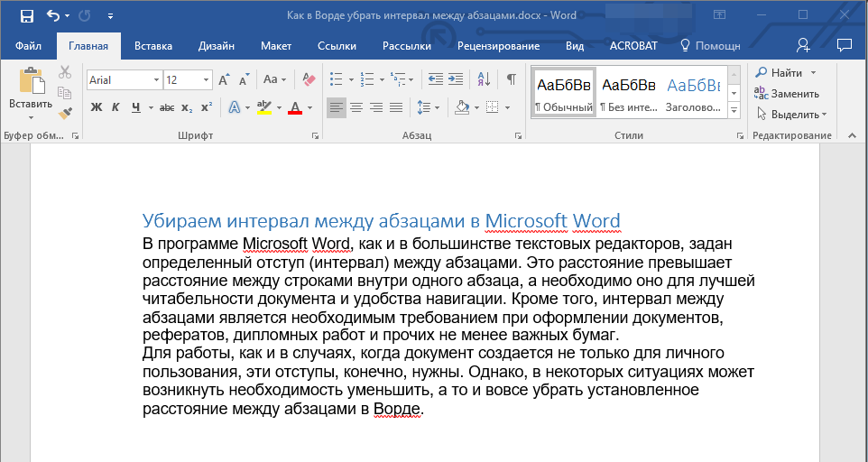Center-align text with the ribbon icon
Viewport: 868px width, 462px height.
point(356,108)
